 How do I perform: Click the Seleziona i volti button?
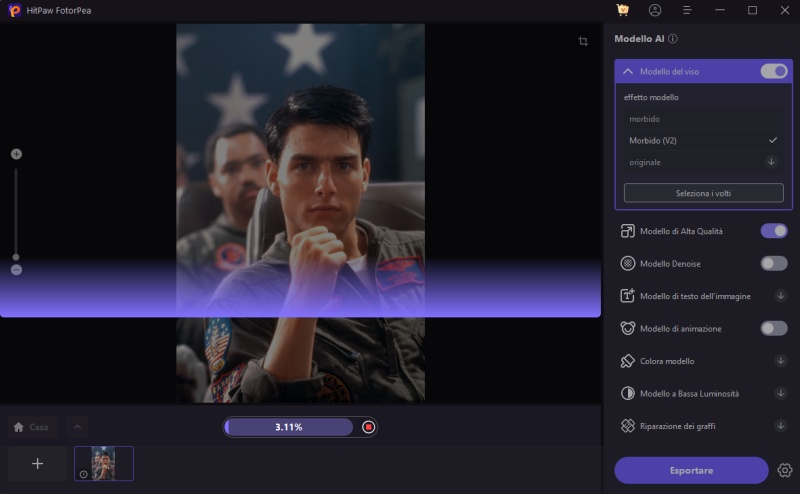tap(703, 192)
